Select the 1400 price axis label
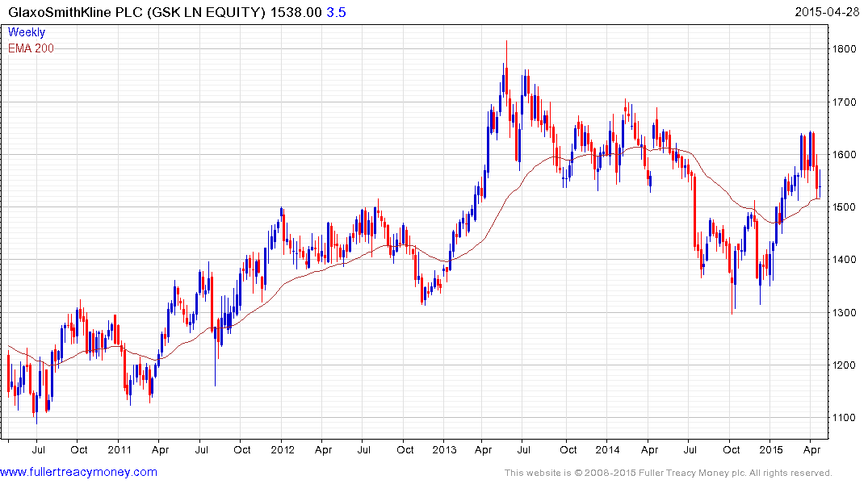868x484 pixels. (x=845, y=260)
